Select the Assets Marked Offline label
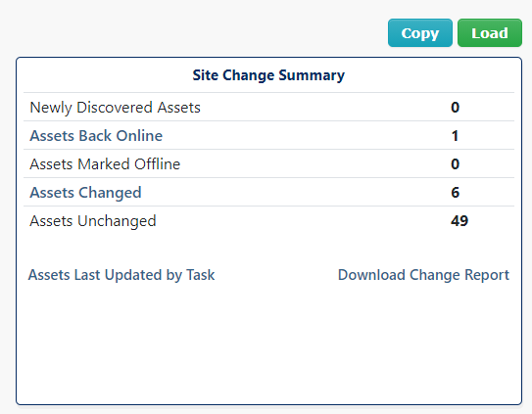Image resolution: width=532 pixels, height=414 pixels. tap(105, 164)
